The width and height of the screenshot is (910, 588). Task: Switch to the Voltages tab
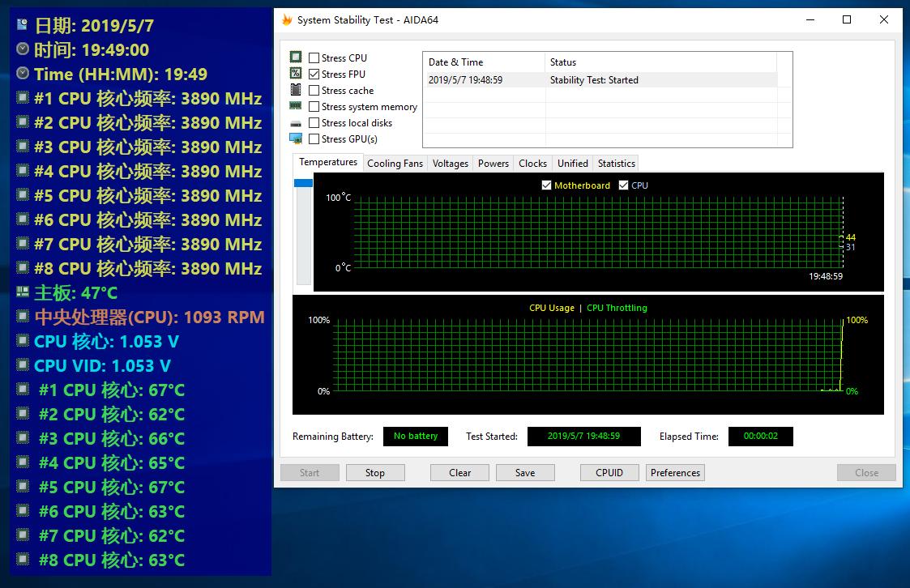point(450,164)
